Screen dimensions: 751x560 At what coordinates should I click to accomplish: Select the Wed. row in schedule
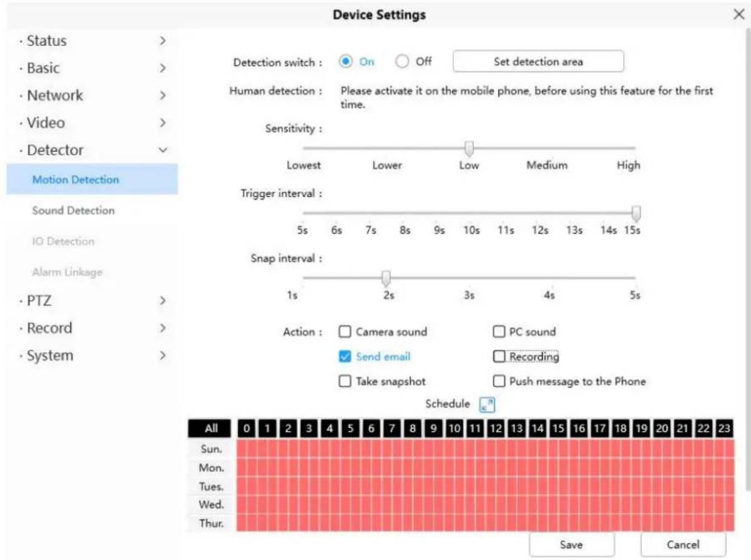pos(212,505)
